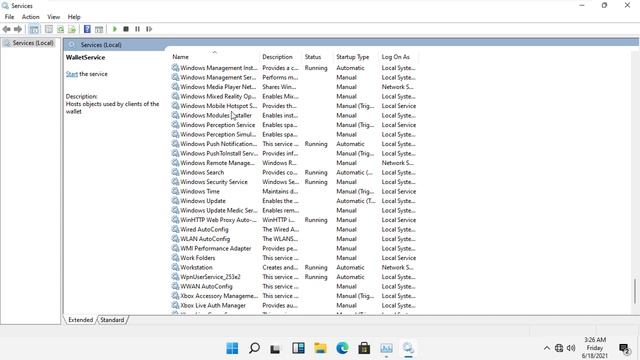Select Windows Media Player Network row

pos(294,87)
